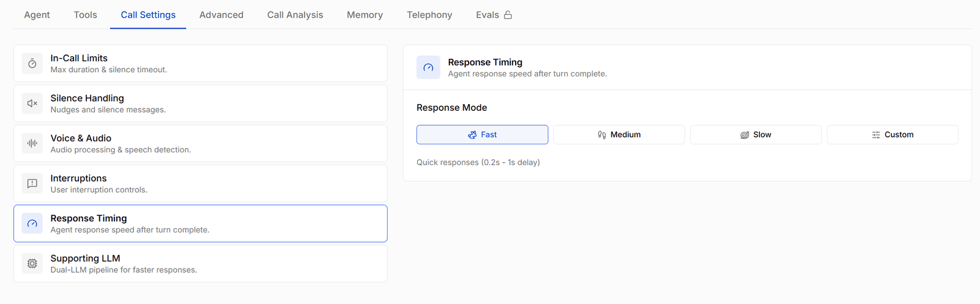Click the 'Response Mode' label
Image resolution: width=980 pixels, height=304 pixels.
click(452, 108)
